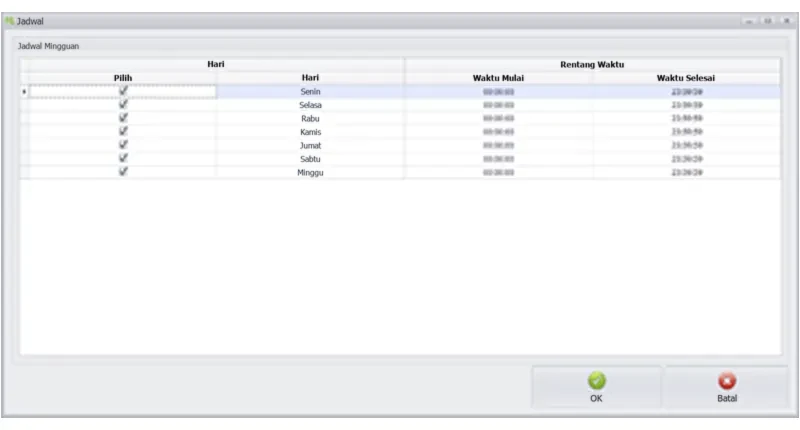800x430 pixels.
Task: Toggle the Minggu day checkbox
Action: (x=123, y=172)
